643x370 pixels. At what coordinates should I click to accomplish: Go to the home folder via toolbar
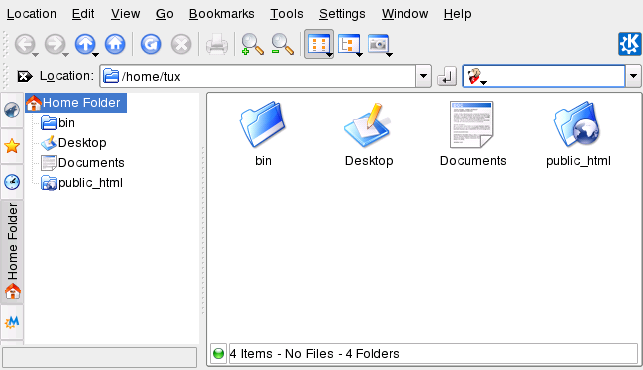coord(115,44)
